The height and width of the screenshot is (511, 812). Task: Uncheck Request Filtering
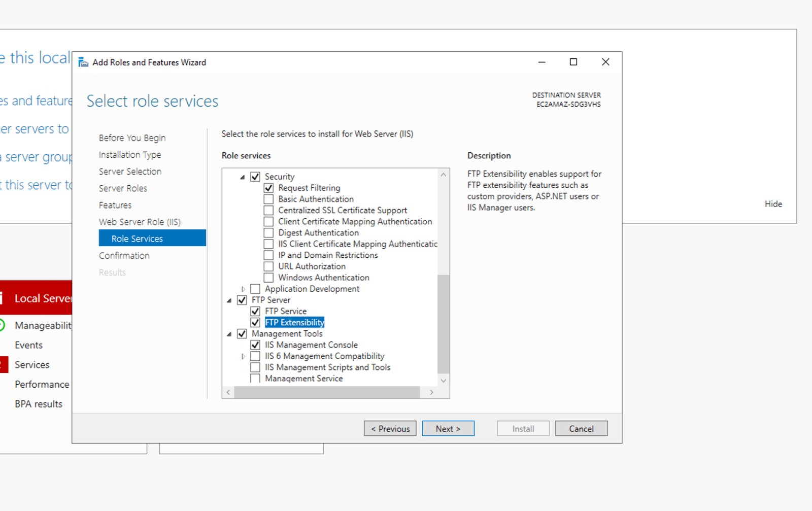pyautogui.click(x=268, y=188)
